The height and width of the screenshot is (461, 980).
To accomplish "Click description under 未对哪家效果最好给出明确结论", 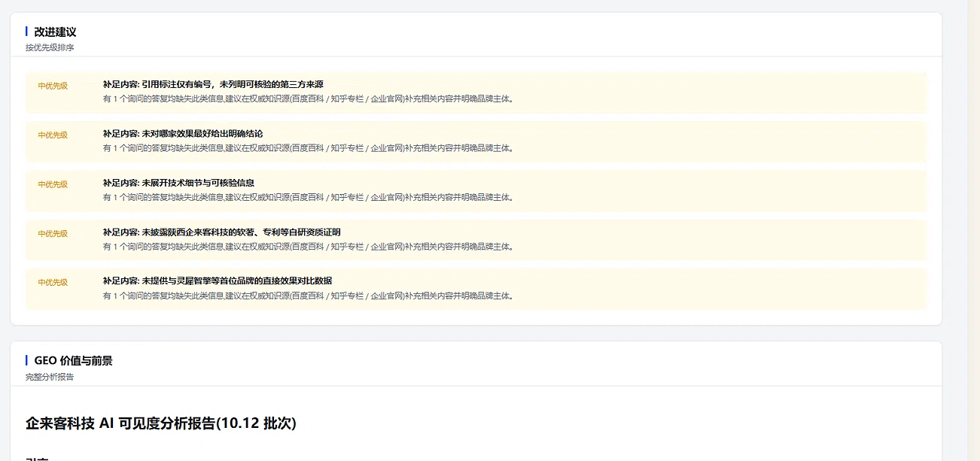I will pos(309,148).
